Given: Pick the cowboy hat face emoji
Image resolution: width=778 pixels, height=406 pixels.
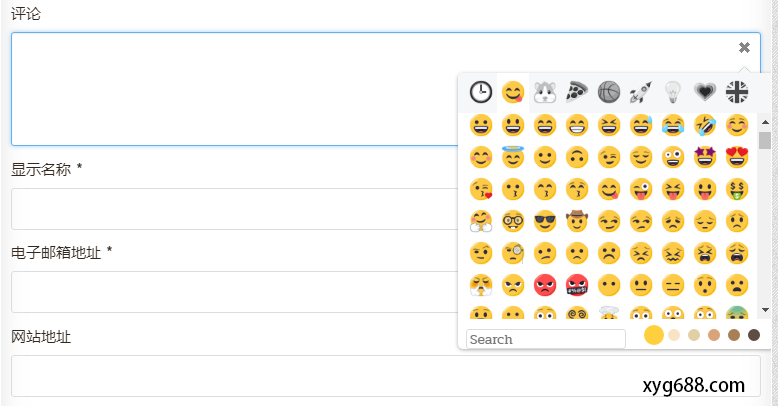Looking at the screenshot, I should tap(577, 222).
